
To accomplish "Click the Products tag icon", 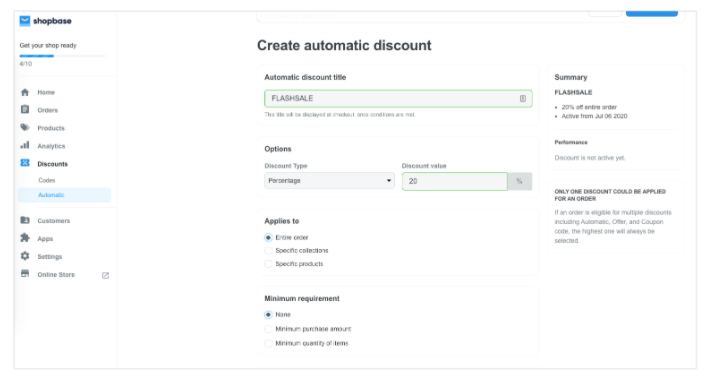I will coord(25,128).
